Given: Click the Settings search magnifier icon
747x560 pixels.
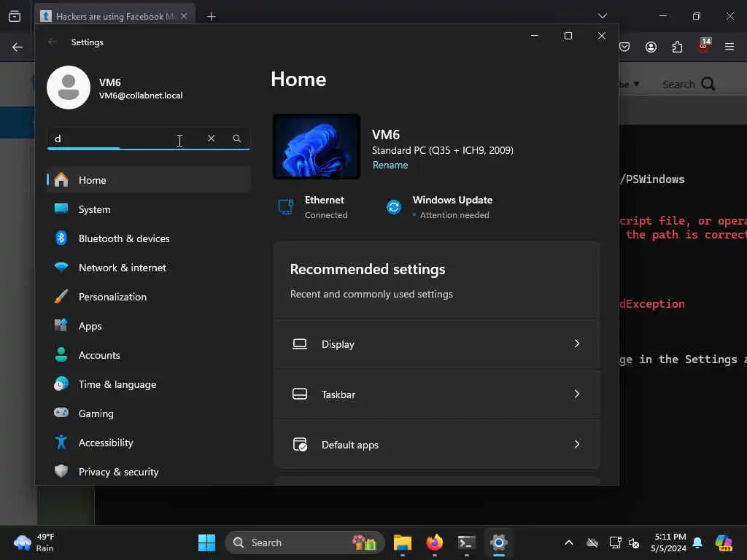Looking at the screenshot, I should 237,138.
